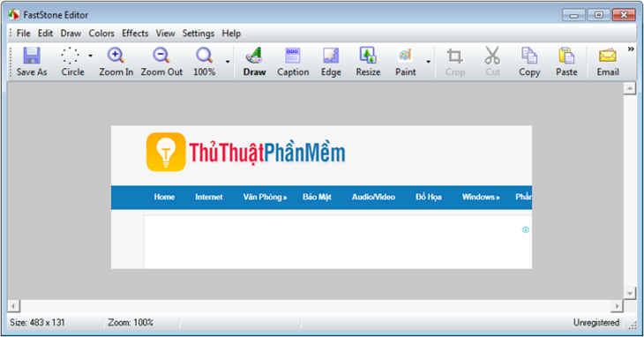Open the Help menu
This screenshot has height=337, width=644.
pos(231,34)
